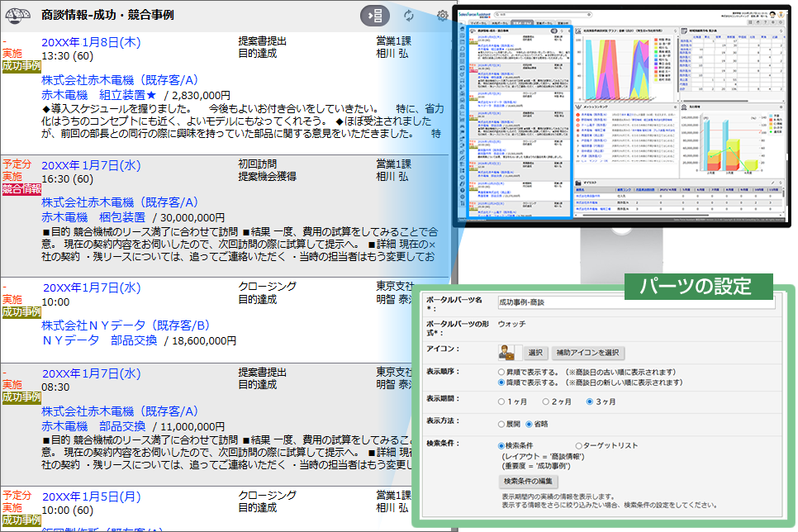Click the 検索条件の編集 button
The width and height of the screenshot is (798, 532).
(530, 481)
